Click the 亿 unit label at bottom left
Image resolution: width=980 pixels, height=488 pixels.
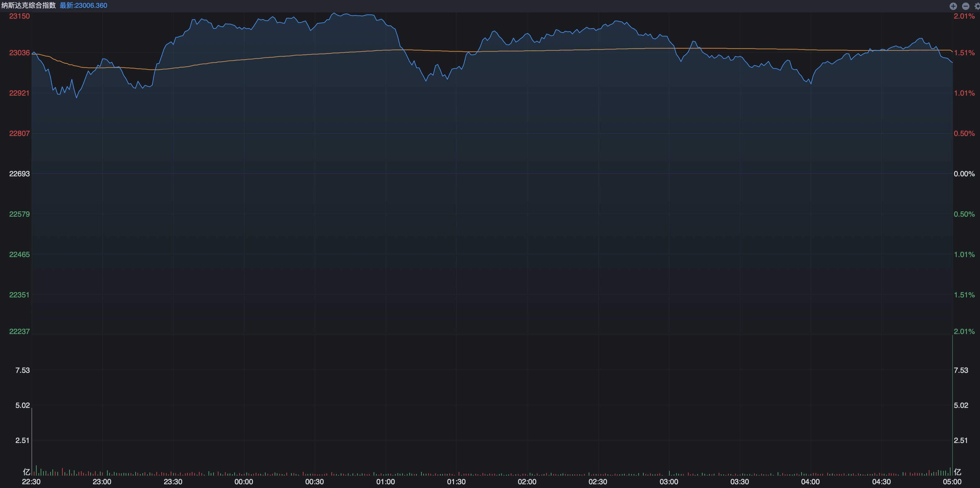[26, 472]
